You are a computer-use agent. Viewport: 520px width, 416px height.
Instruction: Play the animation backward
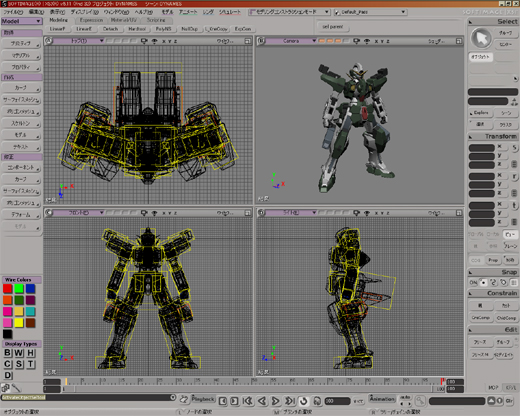[262, 401]
